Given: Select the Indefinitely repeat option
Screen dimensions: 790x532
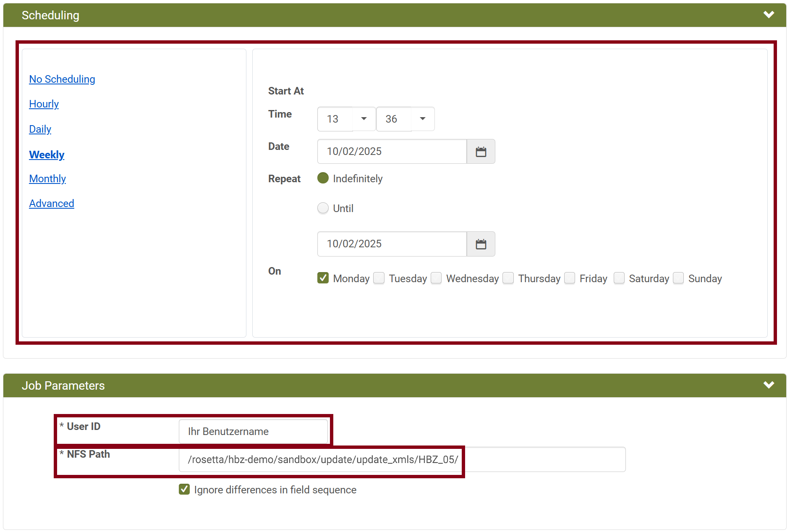Looking at the screenshot, I should (x=323, y=178).
